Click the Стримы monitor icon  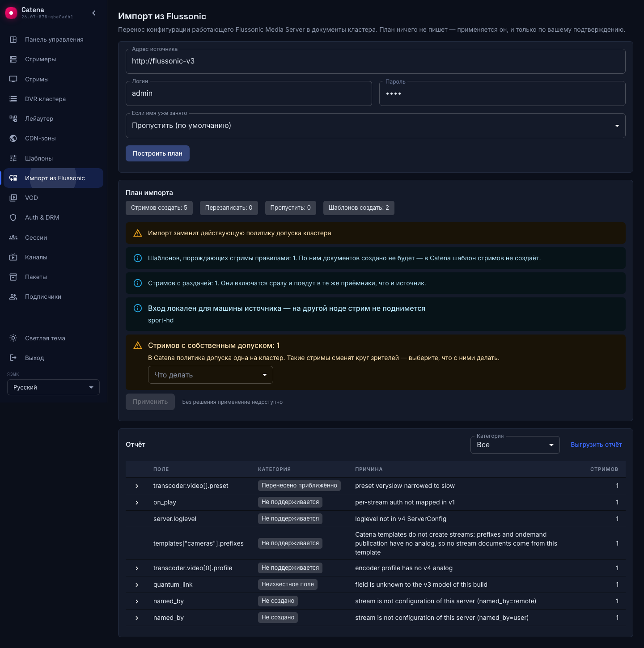point(13,79)
